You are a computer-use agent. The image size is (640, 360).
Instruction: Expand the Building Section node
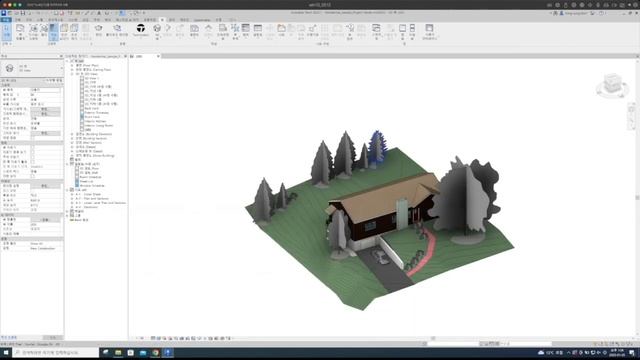[x=72, y=138]
